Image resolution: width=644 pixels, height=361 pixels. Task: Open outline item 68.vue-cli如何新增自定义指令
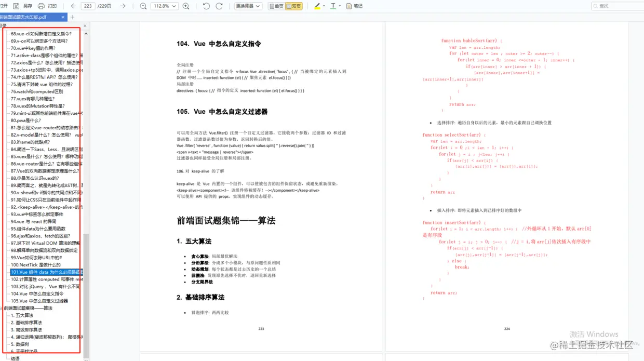[41, 34]
